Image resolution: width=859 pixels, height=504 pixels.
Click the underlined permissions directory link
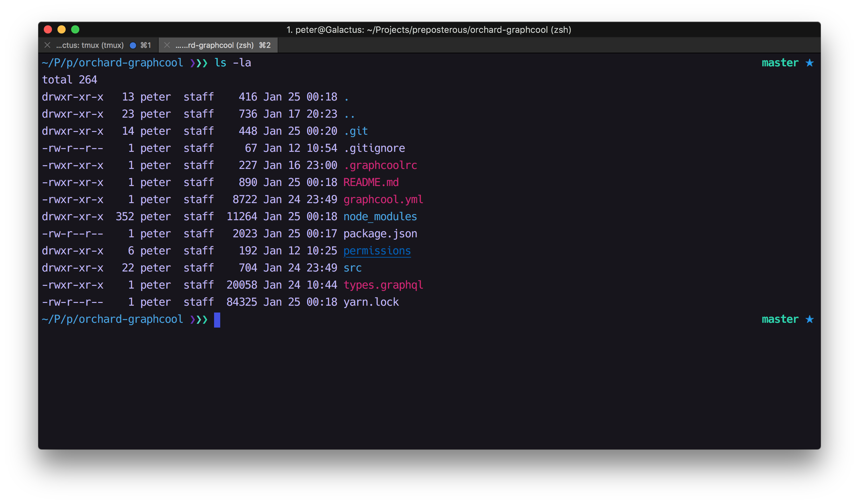(x=377, y=251)
